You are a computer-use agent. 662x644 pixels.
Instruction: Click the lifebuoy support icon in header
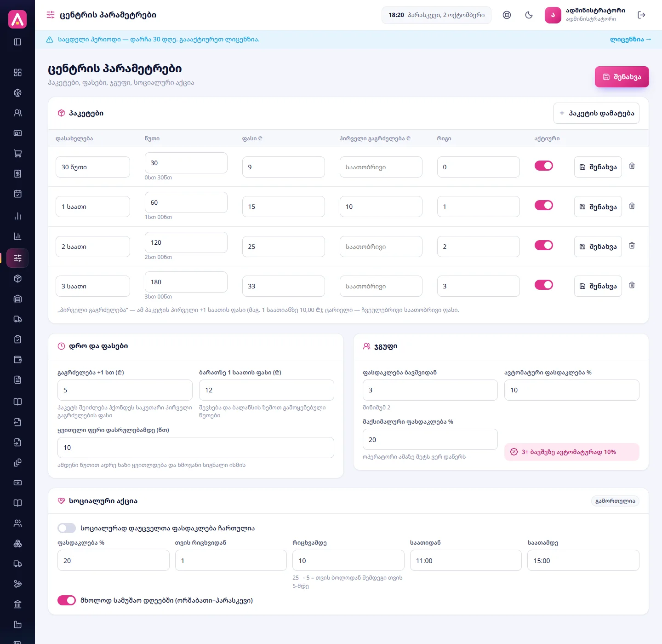pyautogui.click(x=507, y=15)
